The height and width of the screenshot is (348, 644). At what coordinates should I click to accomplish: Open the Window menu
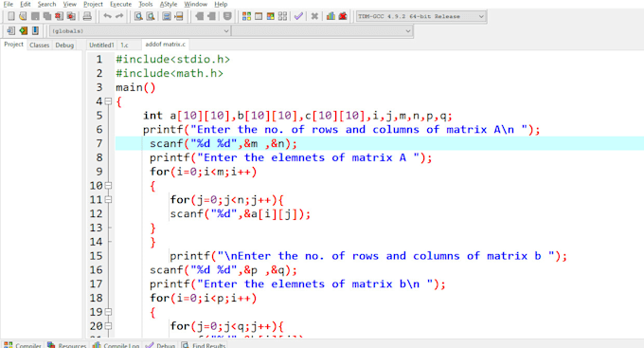(195, 4)
